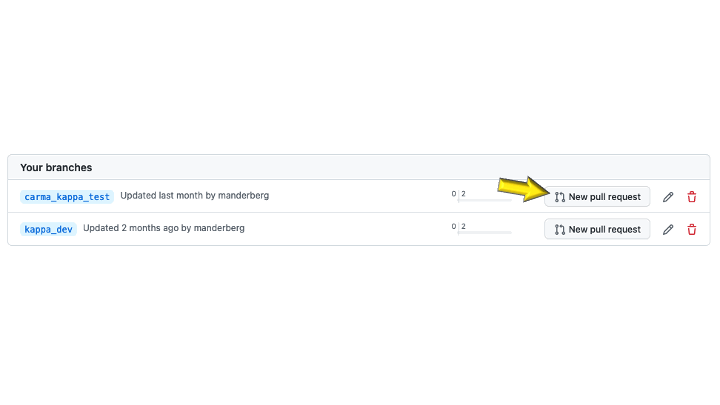Screen dimensions: 720x405
Task: Click "Updated 2 months ago" timestamp text
Action: click(x=130, y=228)
